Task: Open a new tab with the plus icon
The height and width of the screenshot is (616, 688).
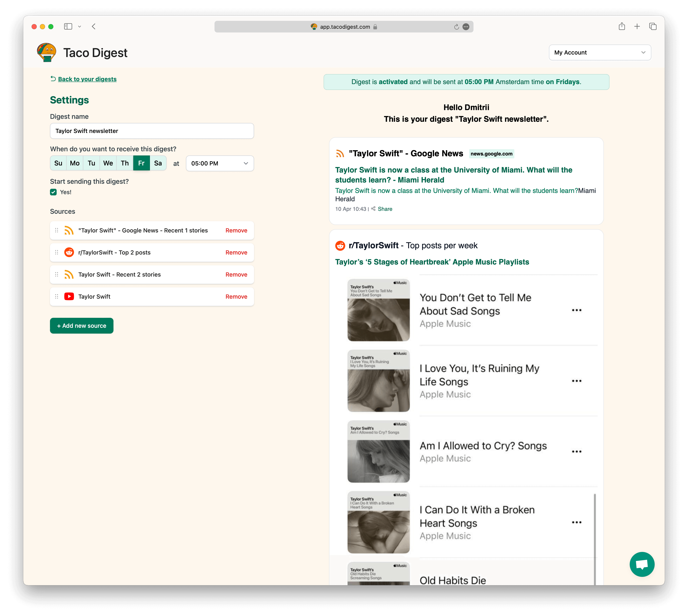Action: [x=637, y=26]
